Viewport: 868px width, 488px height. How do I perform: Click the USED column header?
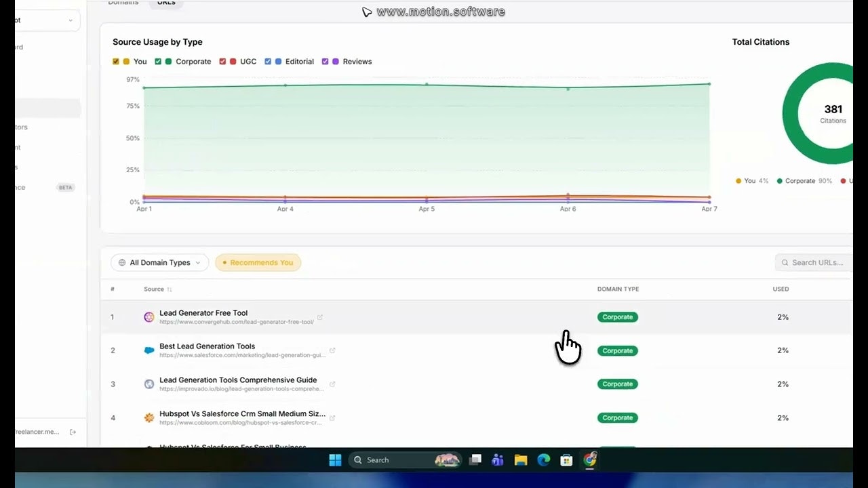[x=781, y=289]
